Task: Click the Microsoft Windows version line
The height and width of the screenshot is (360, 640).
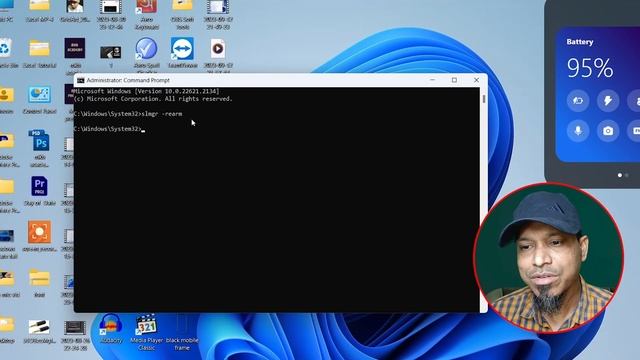Action: click(x=146, y=91)
